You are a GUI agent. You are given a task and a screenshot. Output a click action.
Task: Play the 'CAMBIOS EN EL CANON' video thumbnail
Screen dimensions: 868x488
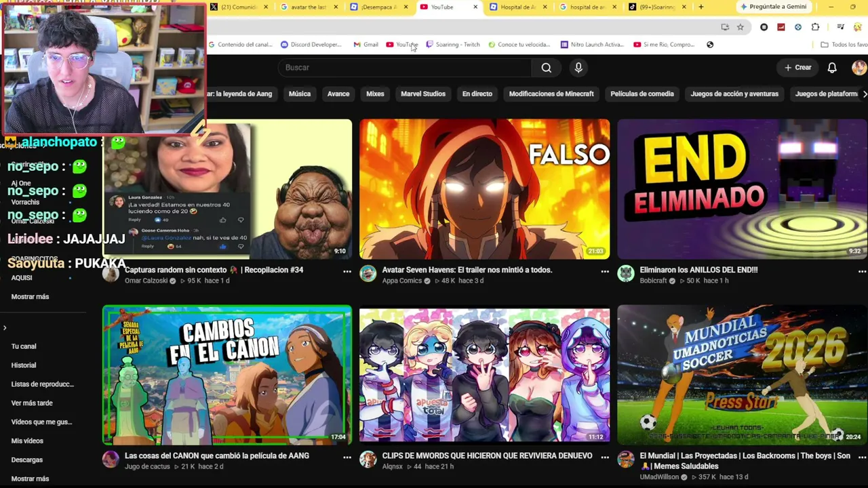click(227, 375)
